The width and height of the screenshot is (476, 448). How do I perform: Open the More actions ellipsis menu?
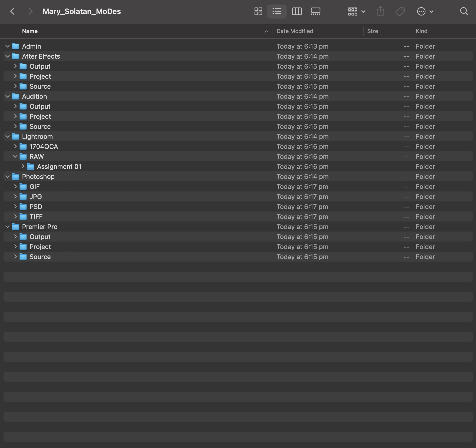tap(425, 11)
